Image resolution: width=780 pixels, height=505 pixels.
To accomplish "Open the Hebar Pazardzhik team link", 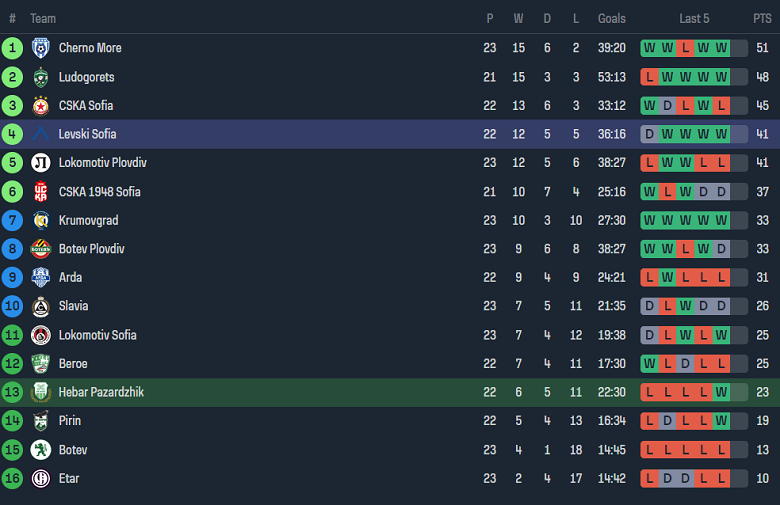I will pyautogui.click(x=101, y=393).
